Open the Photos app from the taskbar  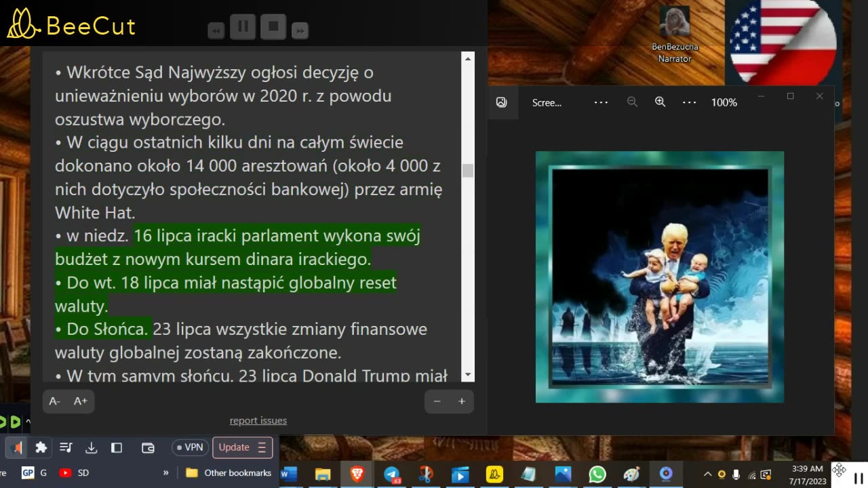[563, 474]
